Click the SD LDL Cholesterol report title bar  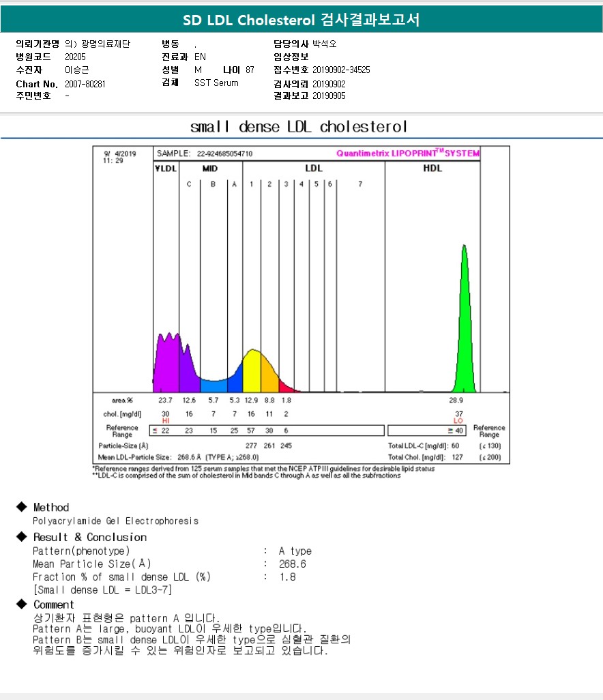(x=301, y=20)
